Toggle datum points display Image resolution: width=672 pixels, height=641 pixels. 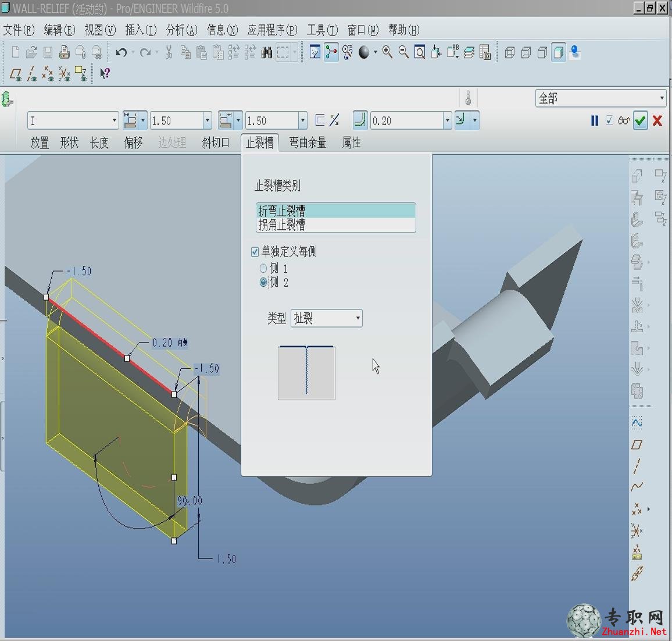pos(48,74)
